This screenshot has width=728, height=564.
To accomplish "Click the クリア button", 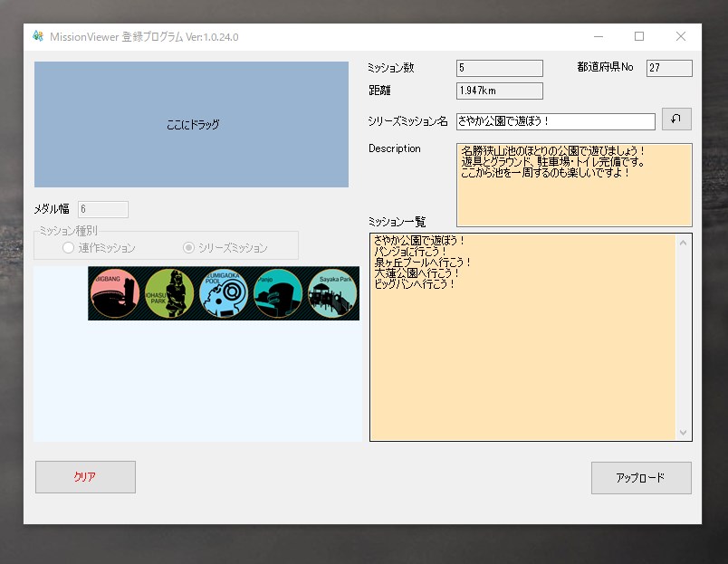I will [x=85, y=477].
